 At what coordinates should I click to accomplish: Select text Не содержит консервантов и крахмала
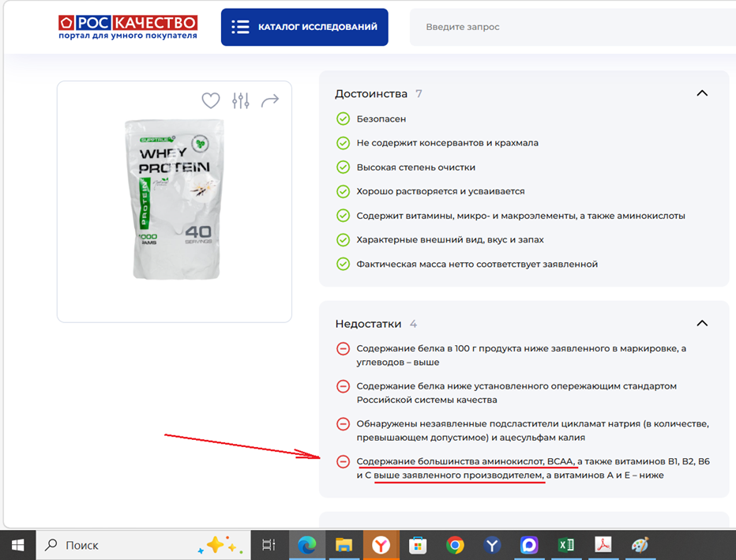tap(447, 143)
